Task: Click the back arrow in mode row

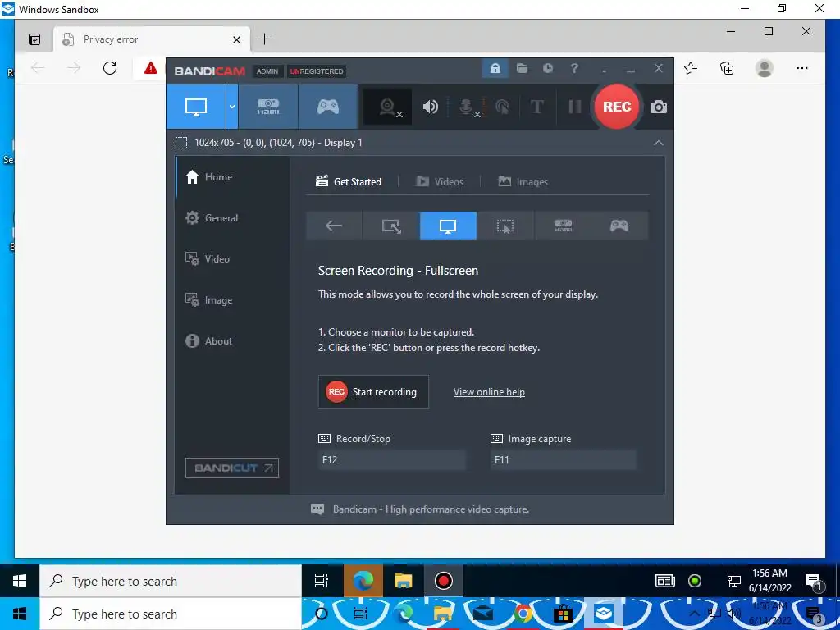Action: 334,226
